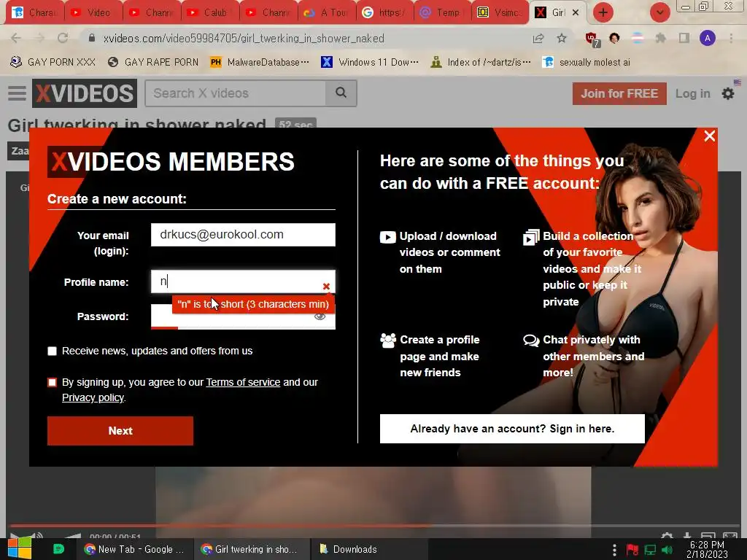
Task: Seek along the video progress bar
Action: tap(373, 526)
